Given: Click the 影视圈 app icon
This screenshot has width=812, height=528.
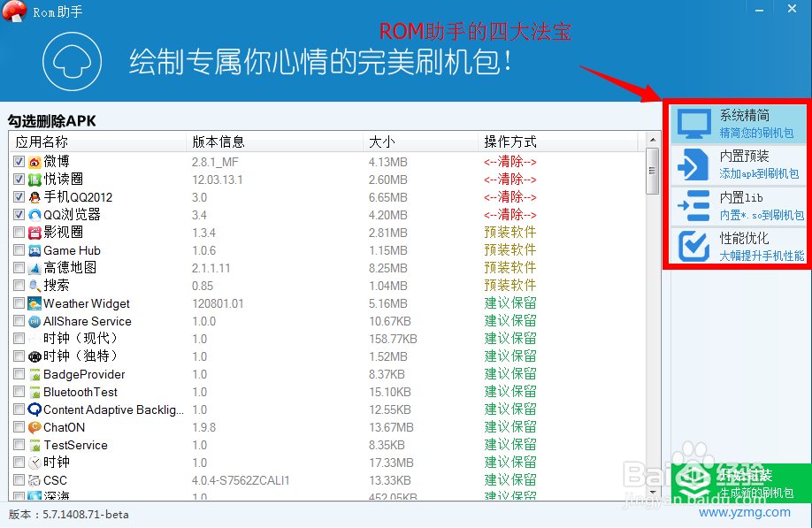Looking at the screenshot, I should click(34, 233).
